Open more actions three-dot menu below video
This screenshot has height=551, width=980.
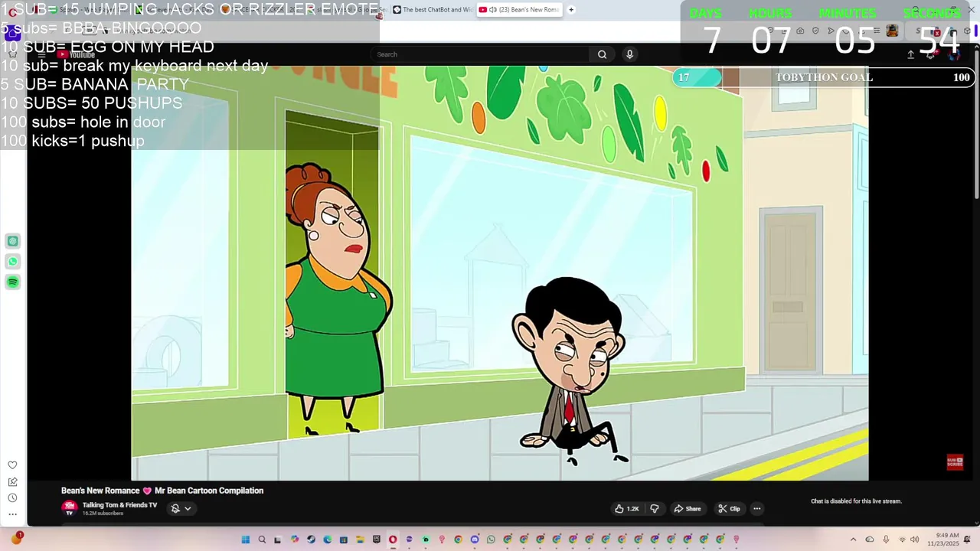click(x=756, y=509)
